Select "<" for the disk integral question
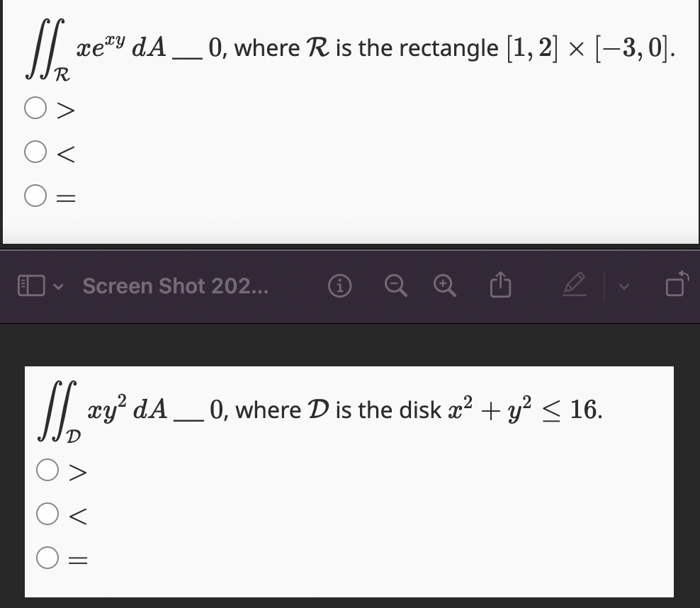700x608 pixels. pos(48,515)
